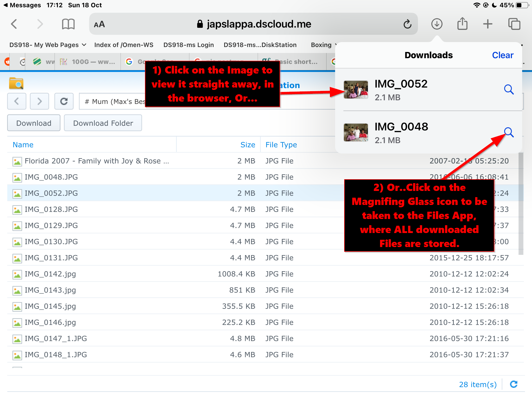This screenshot has width=532, height=399.
Task: Expand DS918- My Web Pages bookmark folder
Action: (48, 45)
